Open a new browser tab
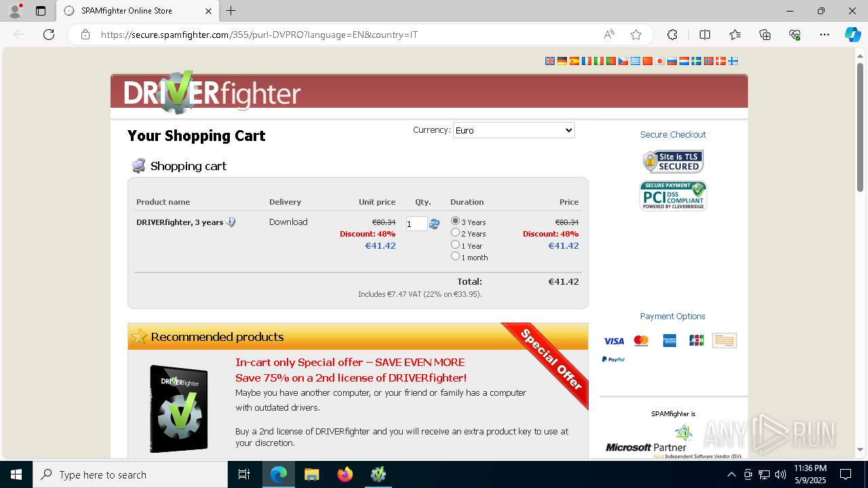 (x=231, y=11)
